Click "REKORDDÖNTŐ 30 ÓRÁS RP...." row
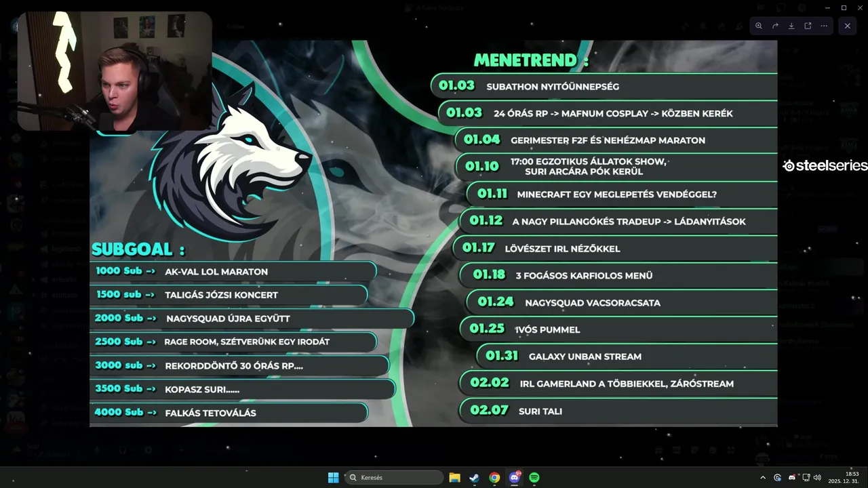Image resolution: width=868 pixels, height=488 pixels. point(239,365)
